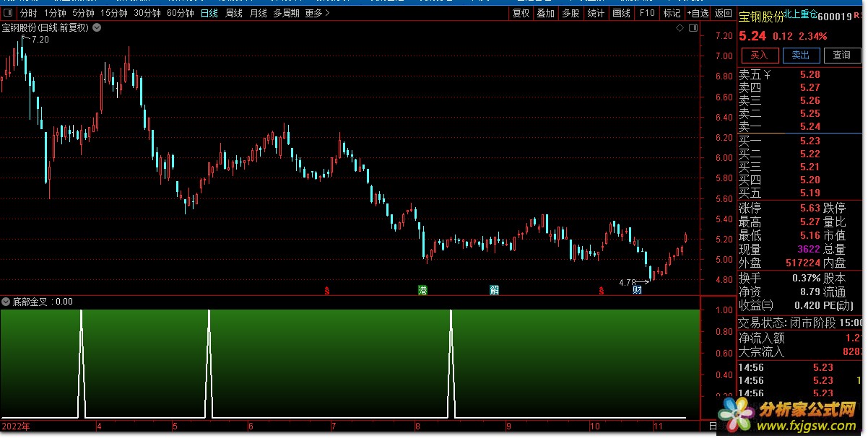Open the 多周期 multi-period view
The width and height of the screenshot is (868, 438).
click(x=286, y=13)
